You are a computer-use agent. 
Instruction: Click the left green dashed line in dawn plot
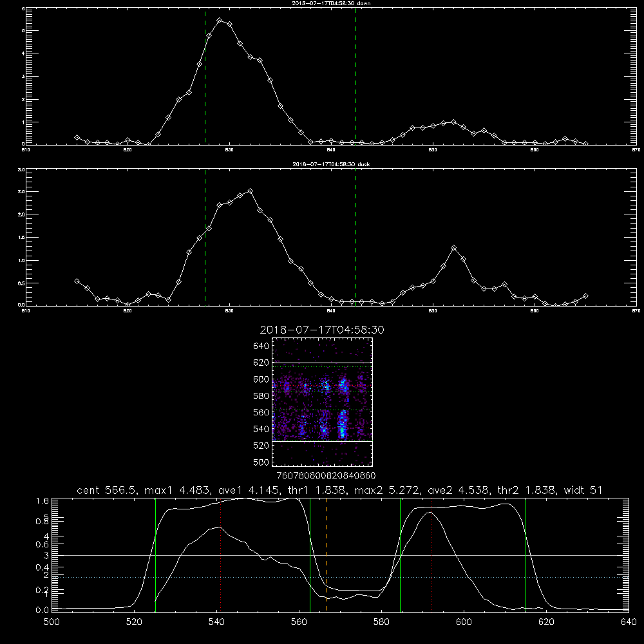[x=205, y=76]
